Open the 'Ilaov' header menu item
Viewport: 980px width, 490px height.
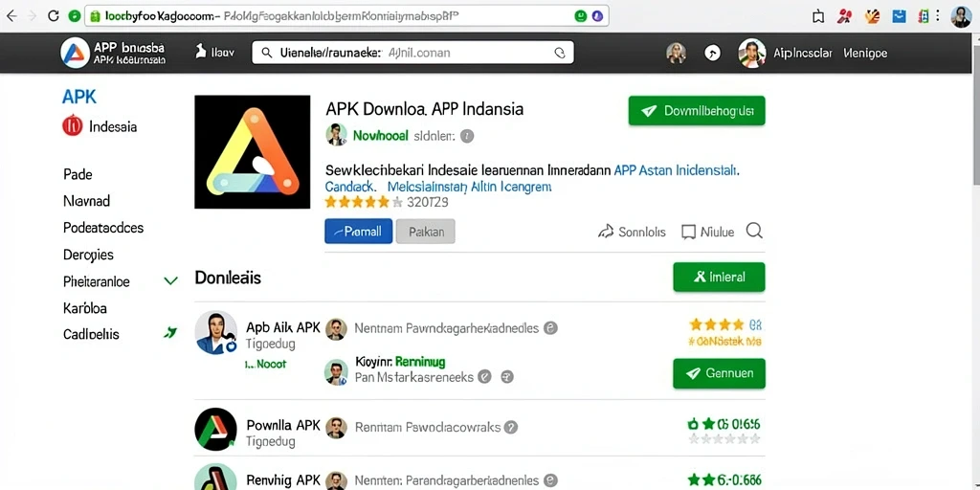click(x=214, y=53)
